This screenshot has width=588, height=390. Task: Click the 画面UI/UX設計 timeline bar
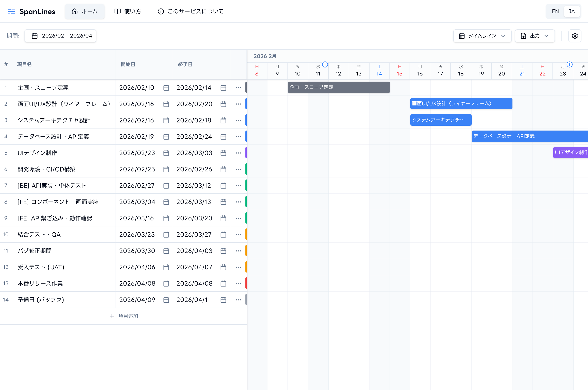click(x=461, y=103)
